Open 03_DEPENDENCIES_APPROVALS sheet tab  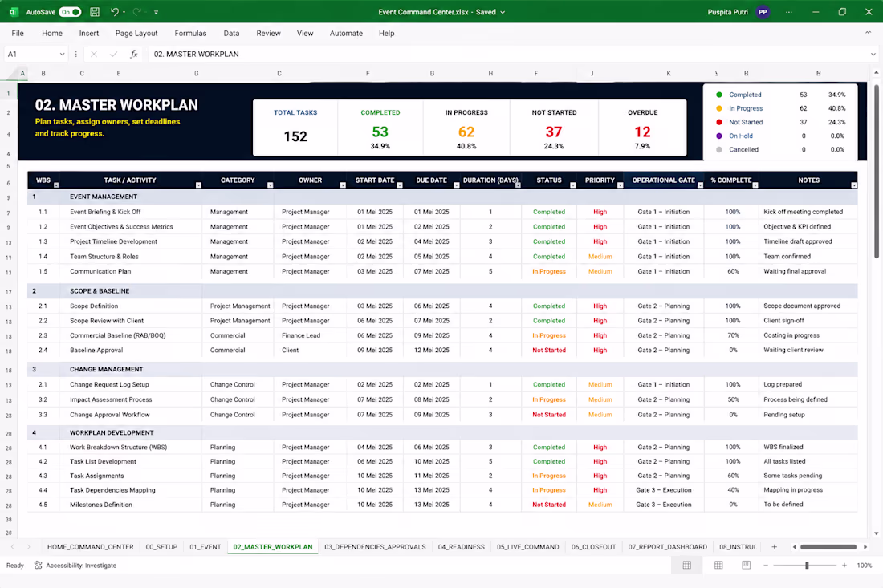click(375, 547)
